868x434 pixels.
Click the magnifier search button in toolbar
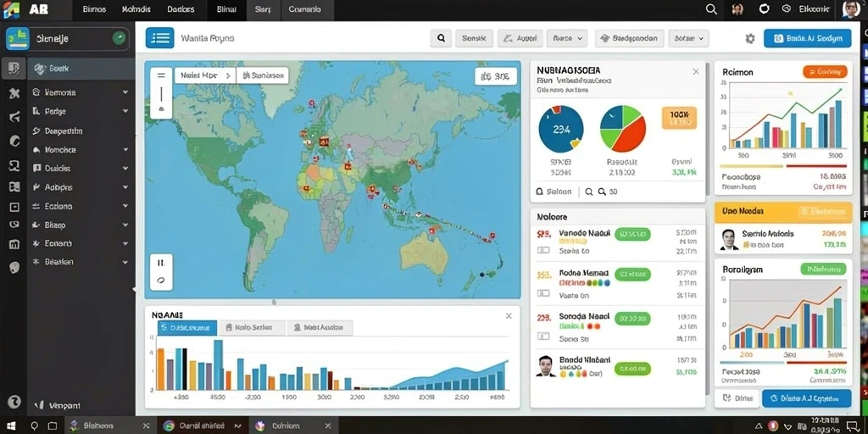441,38
